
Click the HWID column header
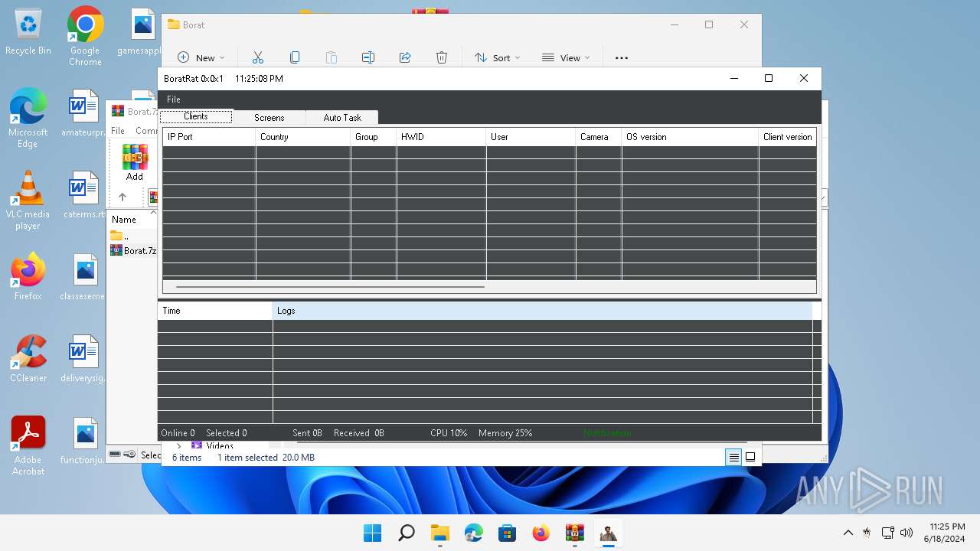441,137
